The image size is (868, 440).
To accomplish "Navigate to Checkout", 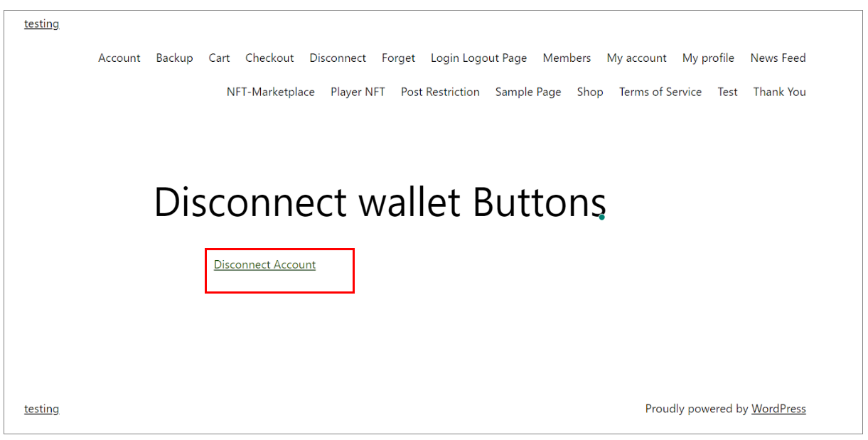I will [x=269, y=58].
